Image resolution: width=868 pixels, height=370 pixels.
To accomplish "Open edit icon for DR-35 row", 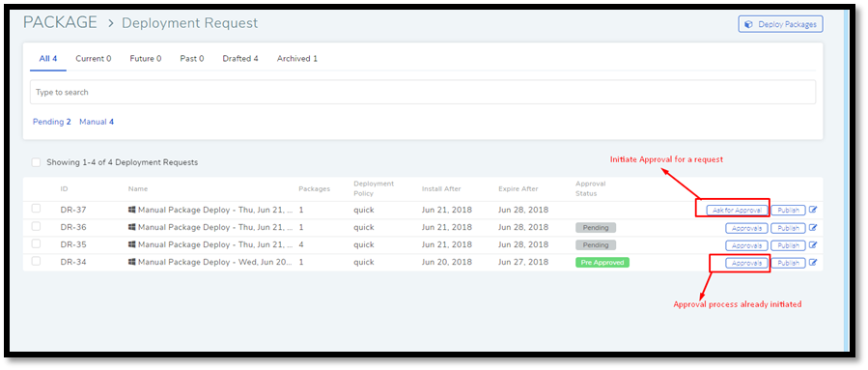I will pos(813,244).
